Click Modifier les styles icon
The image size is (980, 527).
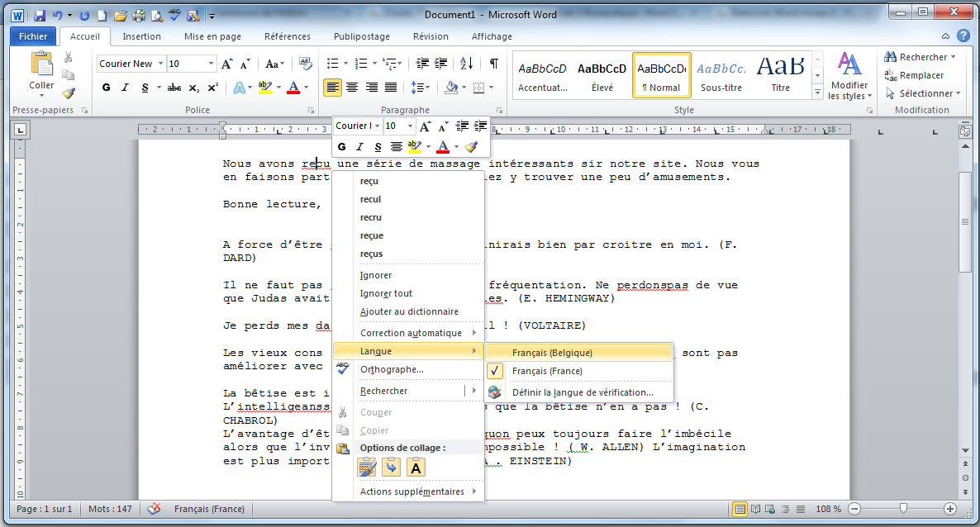tap(849, 65)
